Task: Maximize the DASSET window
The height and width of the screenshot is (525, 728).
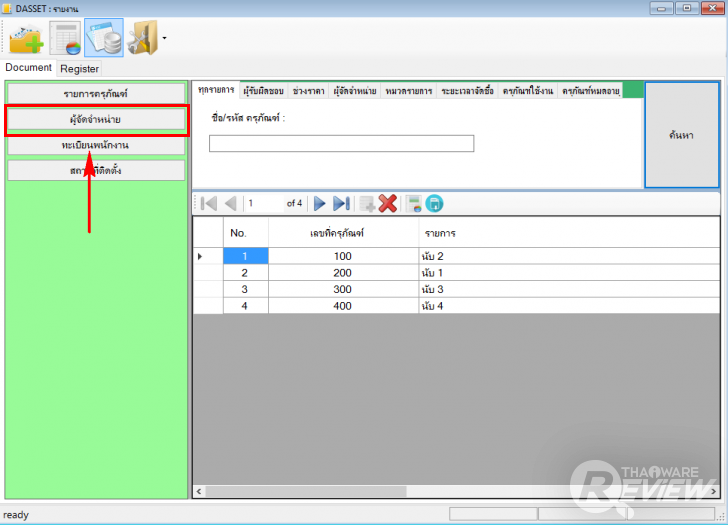Action: point(687,8)
